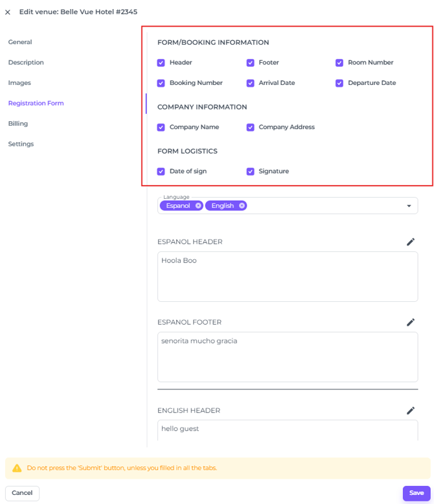Click into the Espanol Footer text area
The height and width of the screenshot is (504, 434).
pos(287,357)
